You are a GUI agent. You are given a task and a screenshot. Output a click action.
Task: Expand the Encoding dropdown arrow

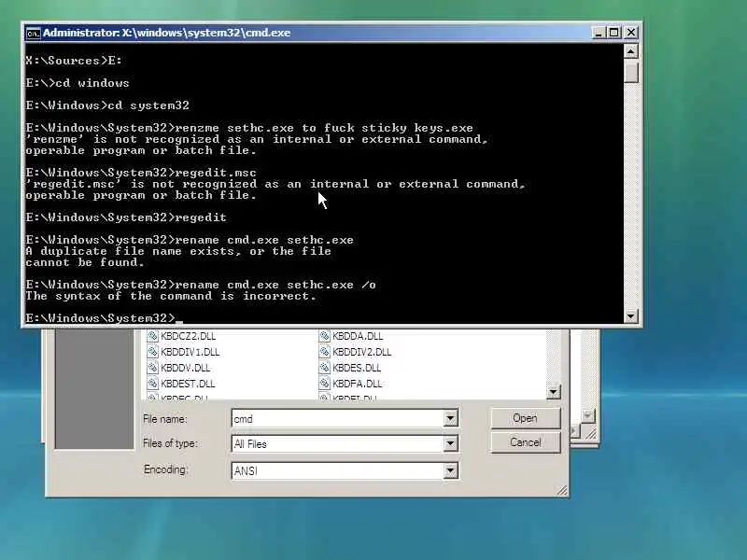tap(450, 471)
